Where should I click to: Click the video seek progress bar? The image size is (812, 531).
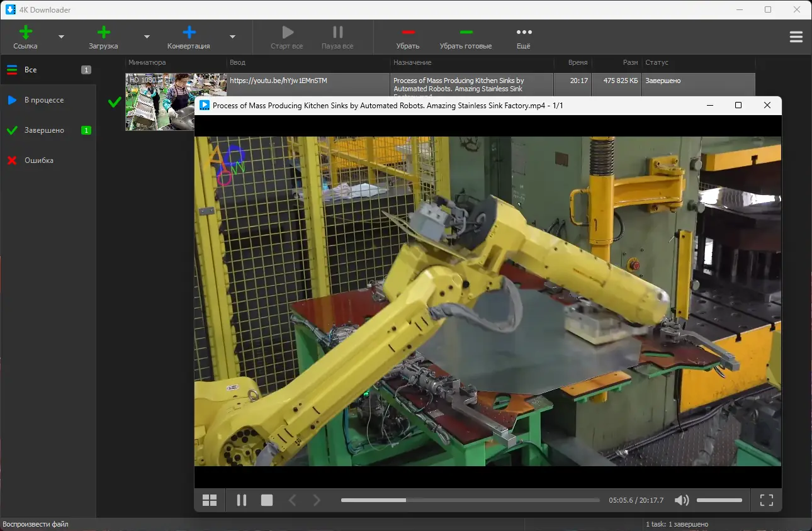(x=470, y=500)
